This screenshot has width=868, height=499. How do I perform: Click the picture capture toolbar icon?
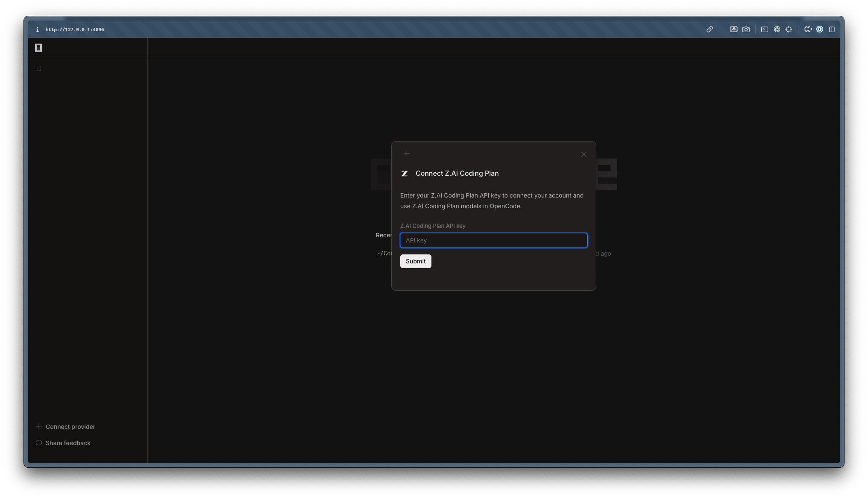tap(733, 30)
